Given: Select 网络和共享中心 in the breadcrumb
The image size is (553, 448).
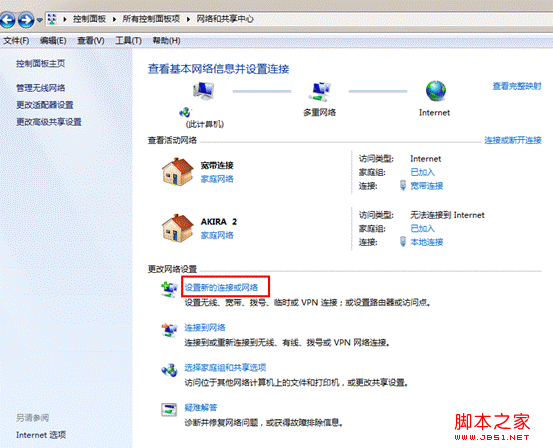Looking at the screenshot, I should click(x=225, y=19).
